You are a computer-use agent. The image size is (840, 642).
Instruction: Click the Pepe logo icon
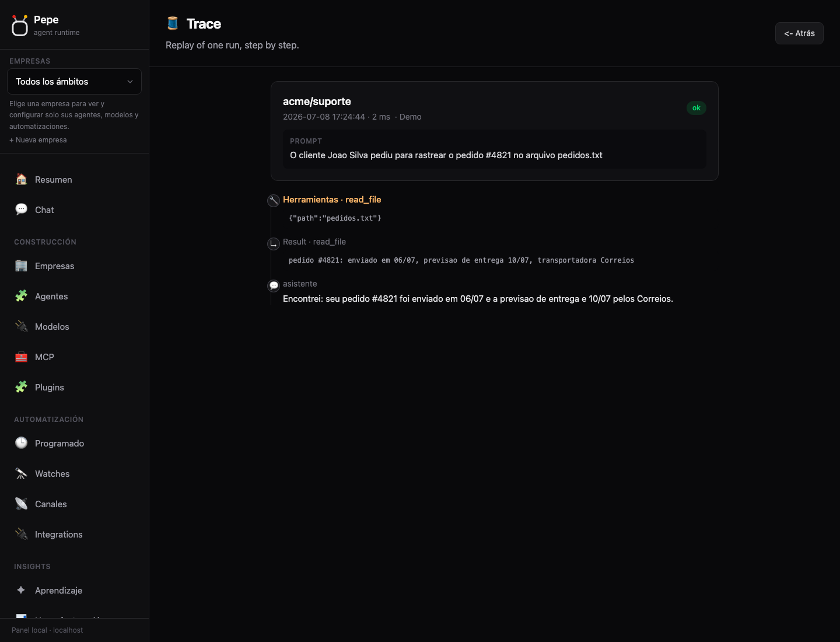point(20,26)
